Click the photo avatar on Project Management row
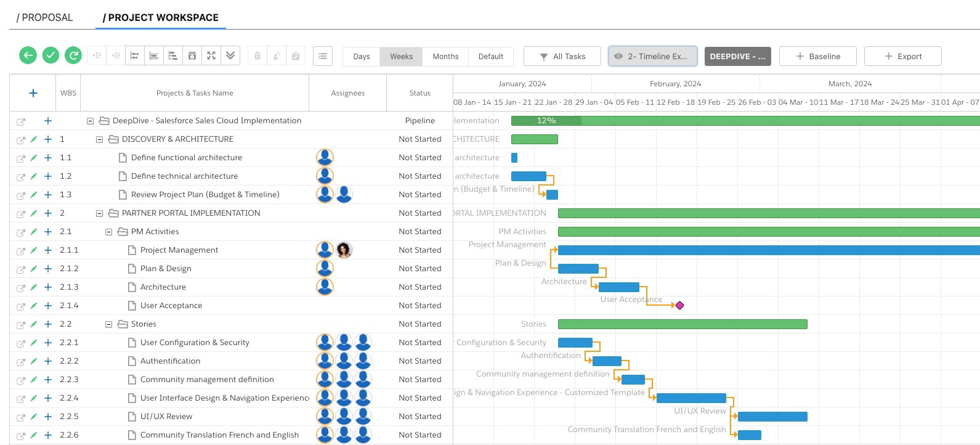 344,250
